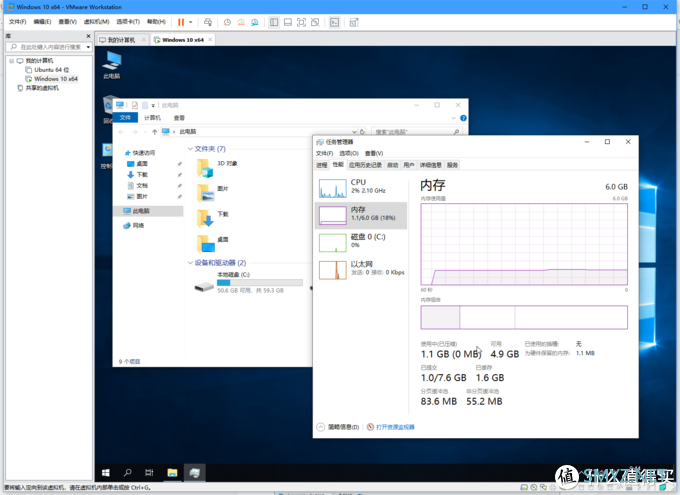The width and height of the screenshot is (680, 495).
Task: Click the Explorer search box 搜索"此电脑"
Action: 416,131
